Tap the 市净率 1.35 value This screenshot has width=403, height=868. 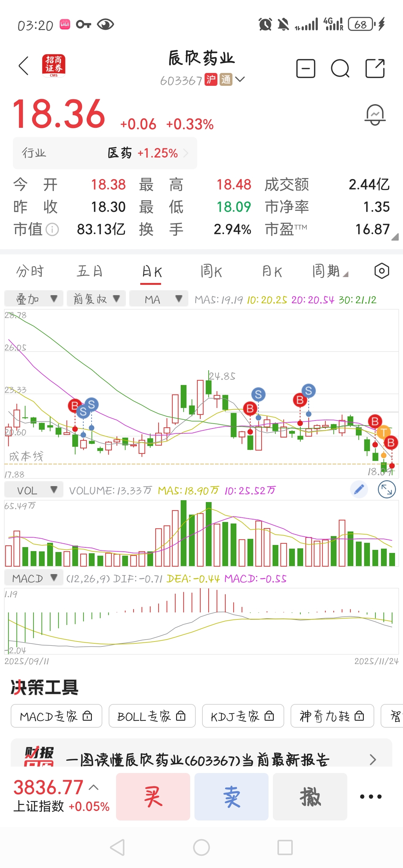click(x=376, y=207)
